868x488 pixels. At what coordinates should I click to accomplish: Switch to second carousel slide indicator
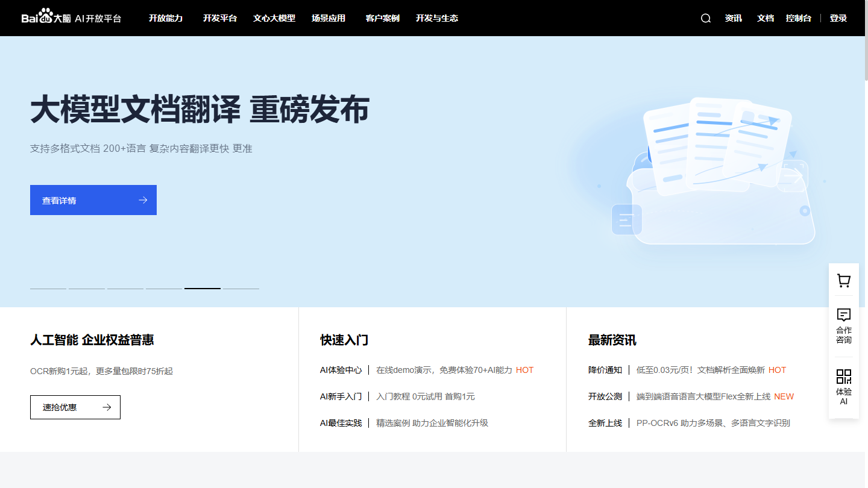pos(87,289)
